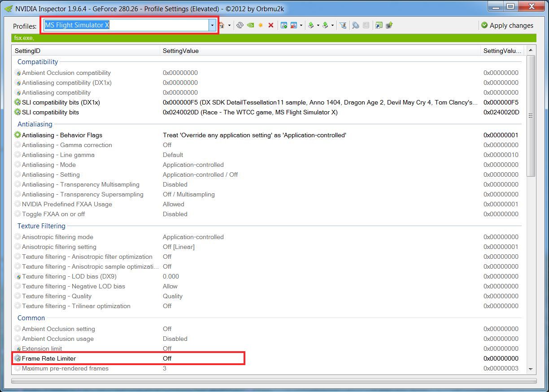Click the shortcut window toolbar icon

pos(379,26)
